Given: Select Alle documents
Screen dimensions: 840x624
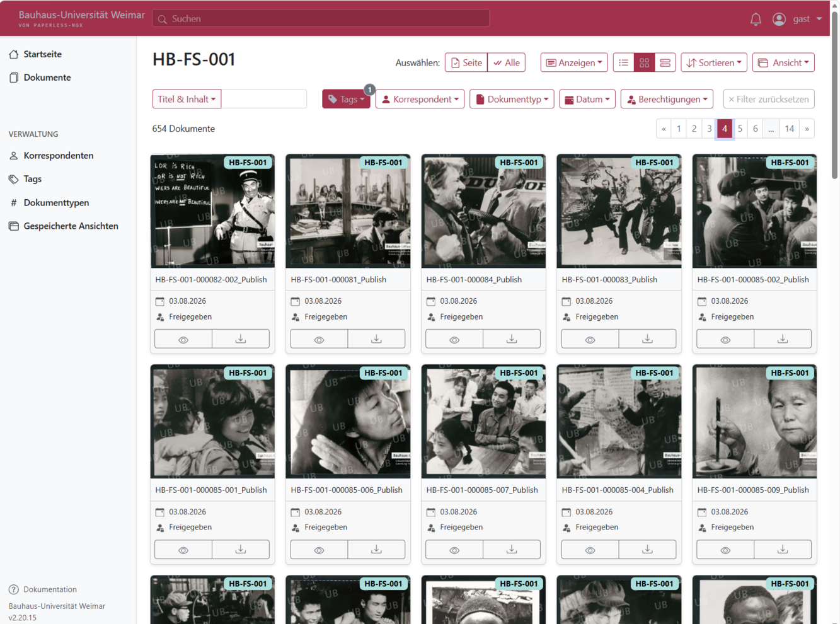Looking at the screenshot, I should pyautogui.click(x=507, y=62).
